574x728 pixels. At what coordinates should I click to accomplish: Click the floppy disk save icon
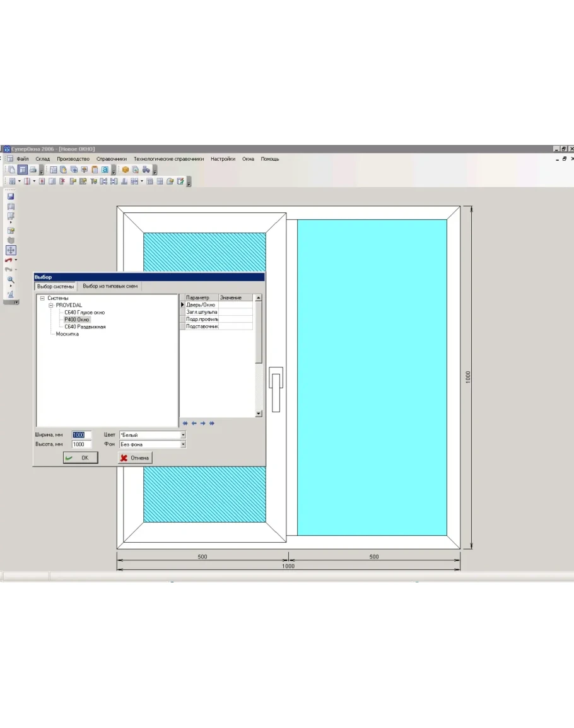point(11,197)
